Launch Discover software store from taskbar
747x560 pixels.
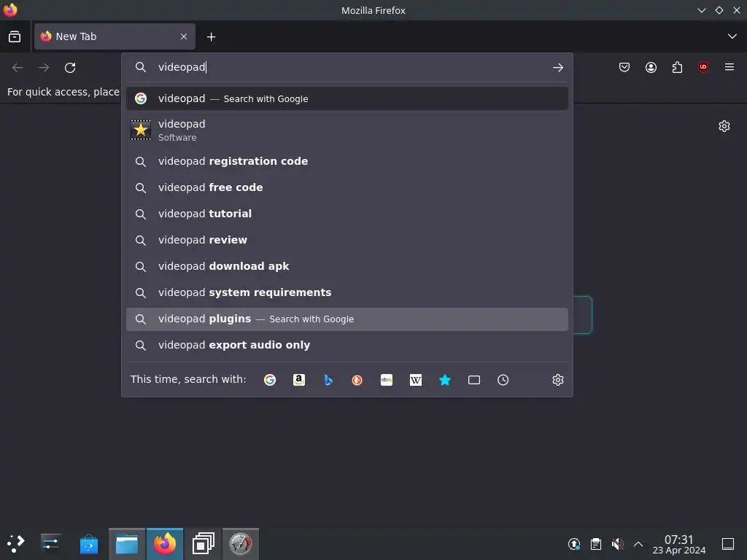pos(88,543)
